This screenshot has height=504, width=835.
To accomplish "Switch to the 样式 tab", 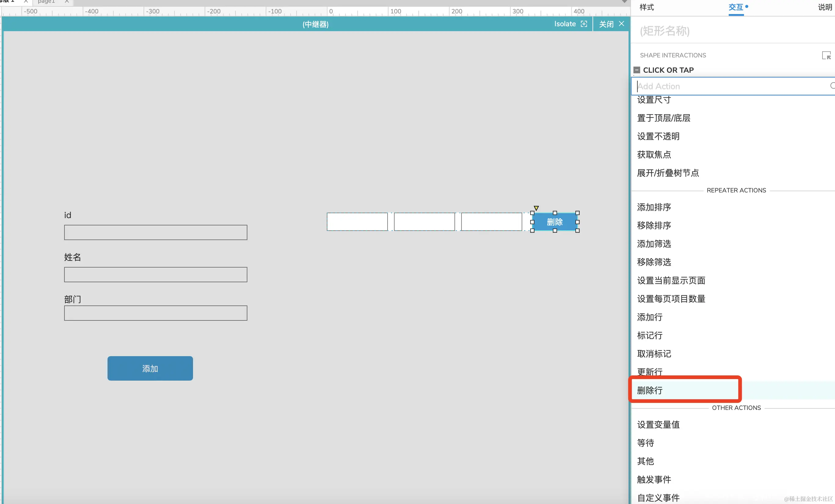I will point(646,7).
